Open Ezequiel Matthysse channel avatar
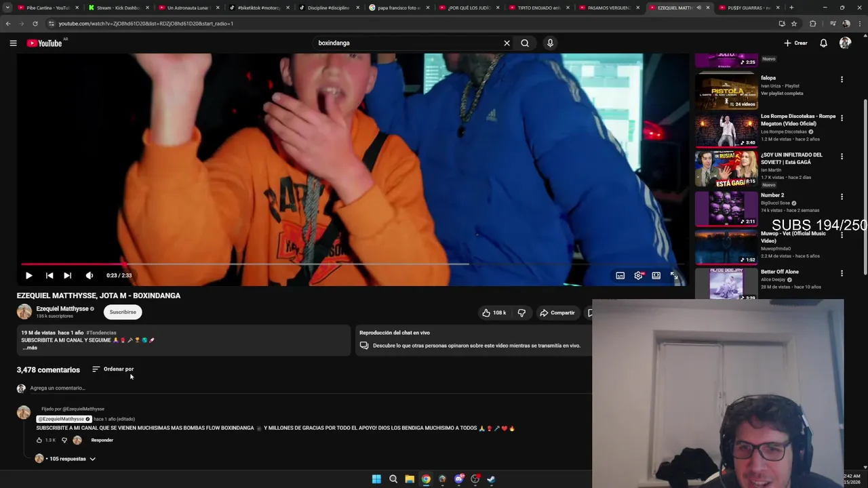 point(24,312)
